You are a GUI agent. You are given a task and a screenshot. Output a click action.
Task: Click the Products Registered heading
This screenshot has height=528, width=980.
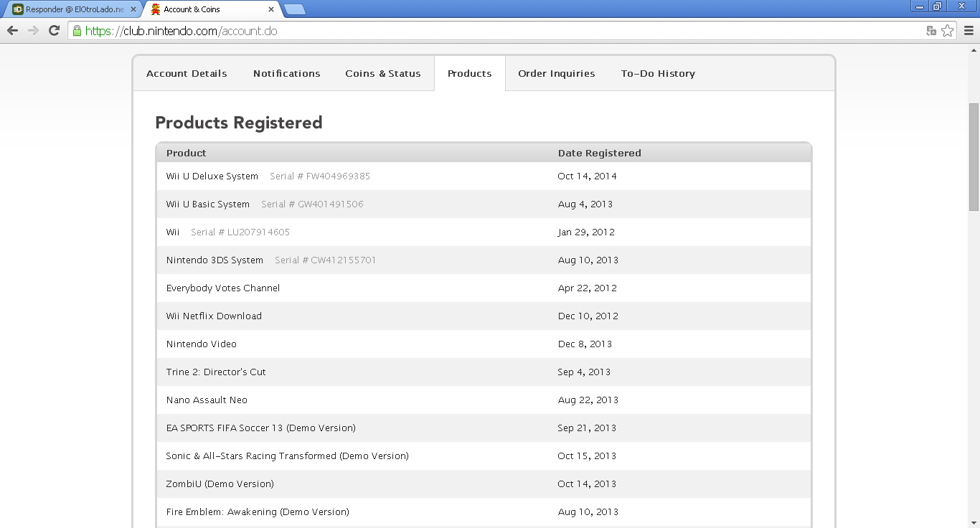[x=239, y=123]
